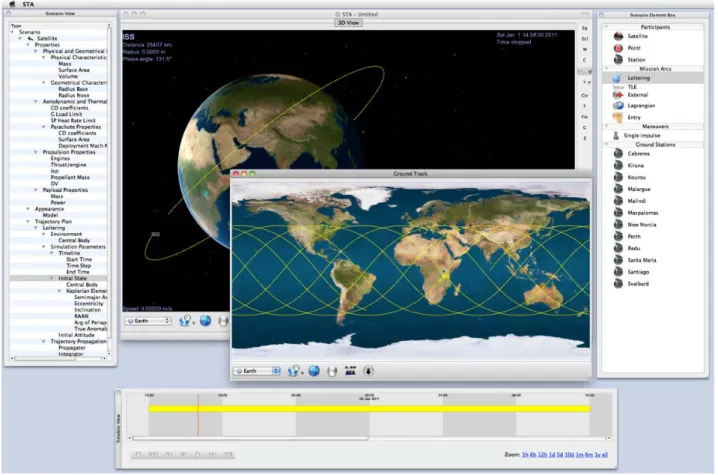
Task: Click the stop button in timeline controls
Action: [138, 455]
